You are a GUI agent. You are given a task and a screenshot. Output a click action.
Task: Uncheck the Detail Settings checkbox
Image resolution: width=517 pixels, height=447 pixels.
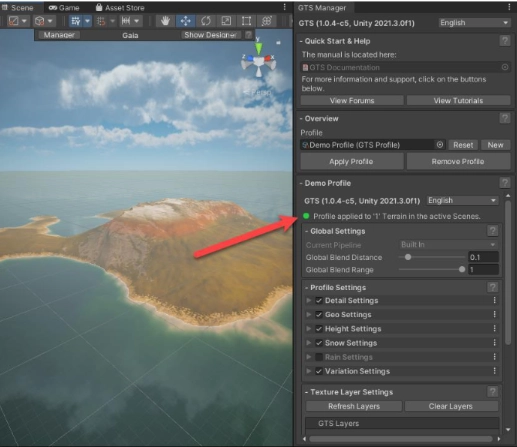tap(319, 301)
